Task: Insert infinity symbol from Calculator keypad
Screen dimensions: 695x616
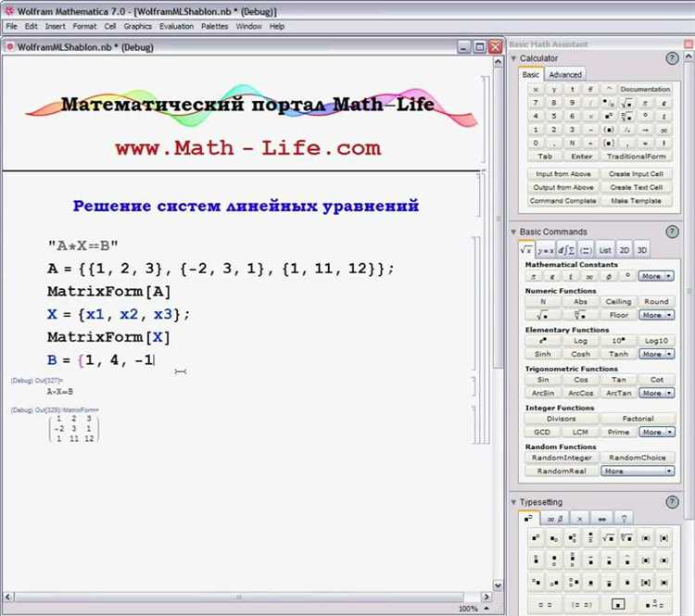Action: [x=663, y=130]
